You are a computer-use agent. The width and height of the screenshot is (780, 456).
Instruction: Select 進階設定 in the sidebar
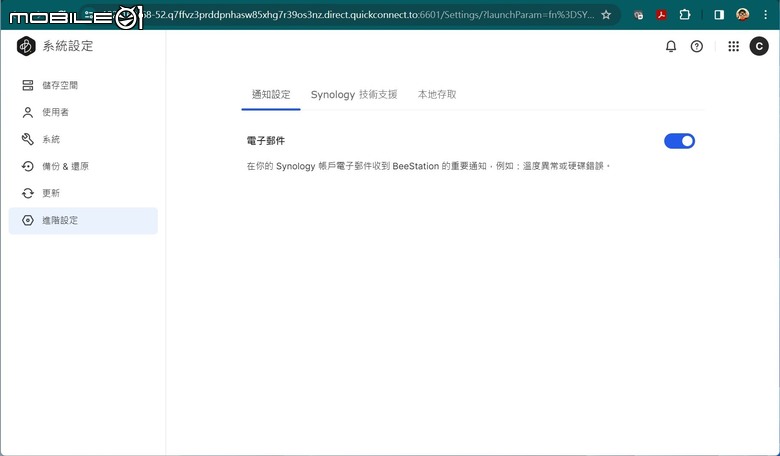point(83,220)
